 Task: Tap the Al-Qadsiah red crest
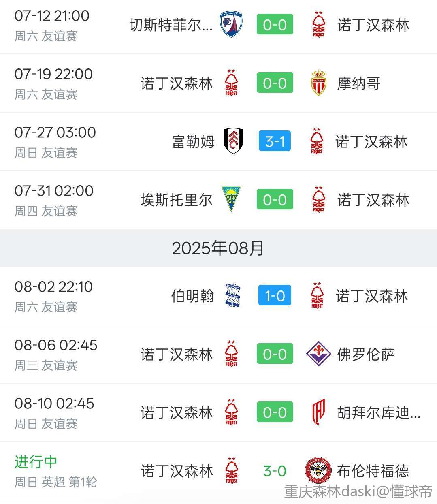click(318, 412)
